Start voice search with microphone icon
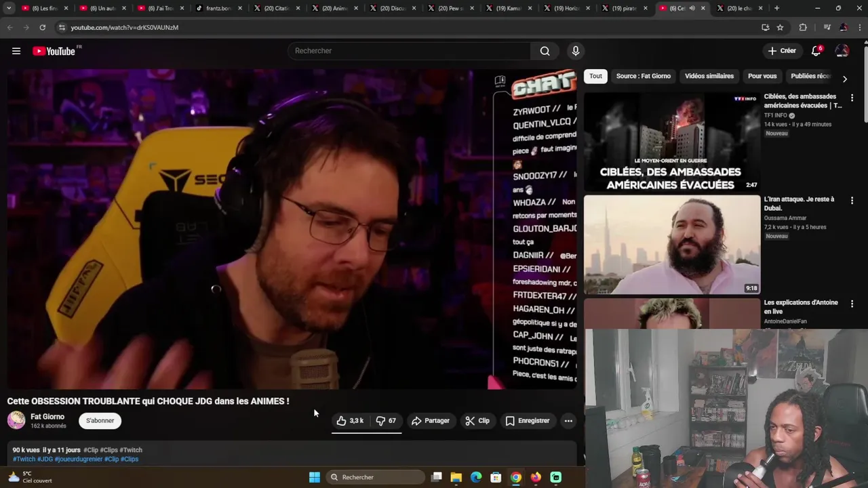The image size is (868, 488). click(x=576, y=51)
